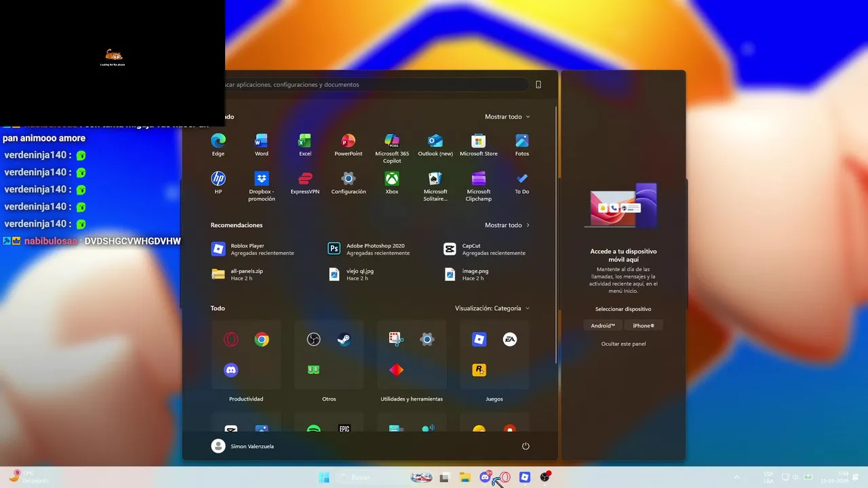The width and height of the screenshot is (868, 488).
Task: Open Microsoft Edge from pinned apps
Action: 218,145
